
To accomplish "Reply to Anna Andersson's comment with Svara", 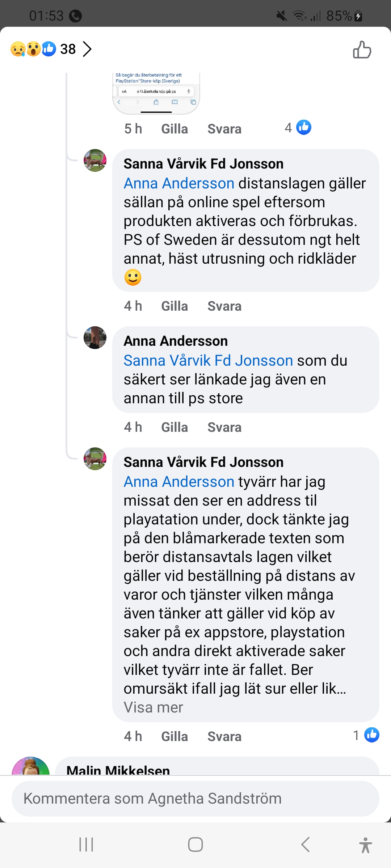I will tap(224, 427).
